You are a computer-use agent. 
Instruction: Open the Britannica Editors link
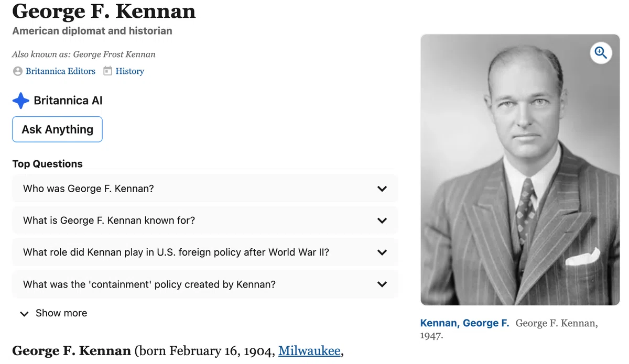click(61, 71)
